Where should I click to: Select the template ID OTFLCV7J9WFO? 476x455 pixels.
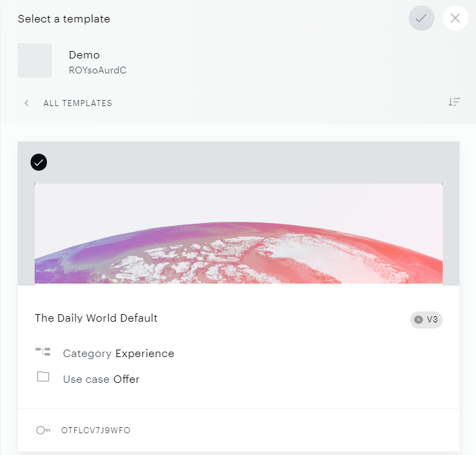coord(96,430)
